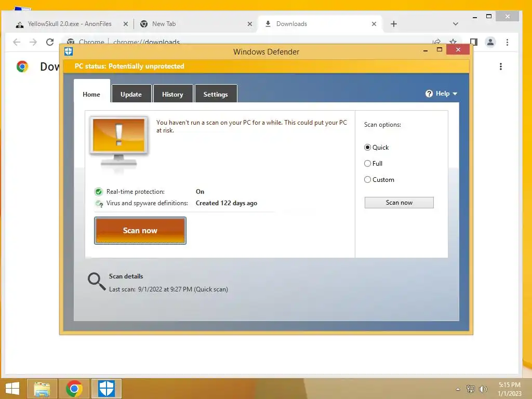Click the Scan details magnifier icon

(96, 282)
